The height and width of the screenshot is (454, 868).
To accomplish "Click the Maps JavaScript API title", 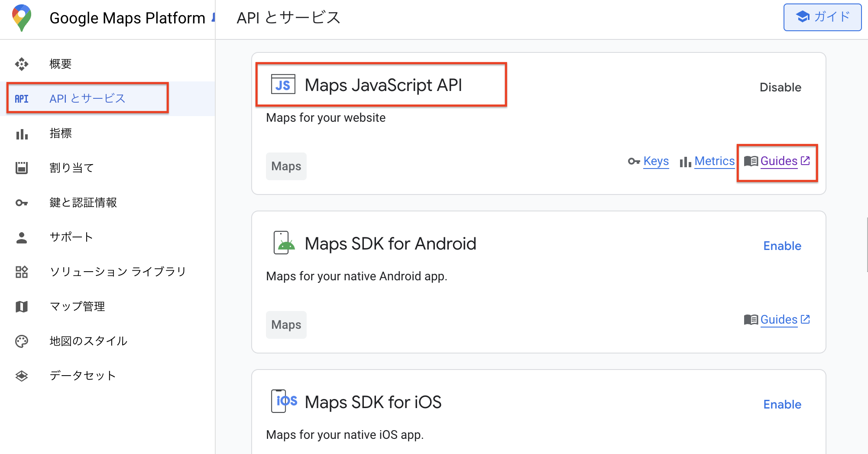I will click(383, 85).
